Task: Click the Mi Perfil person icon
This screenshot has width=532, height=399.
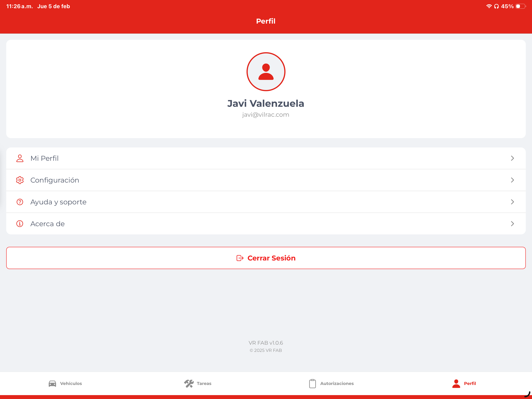Action: point(20,158)
